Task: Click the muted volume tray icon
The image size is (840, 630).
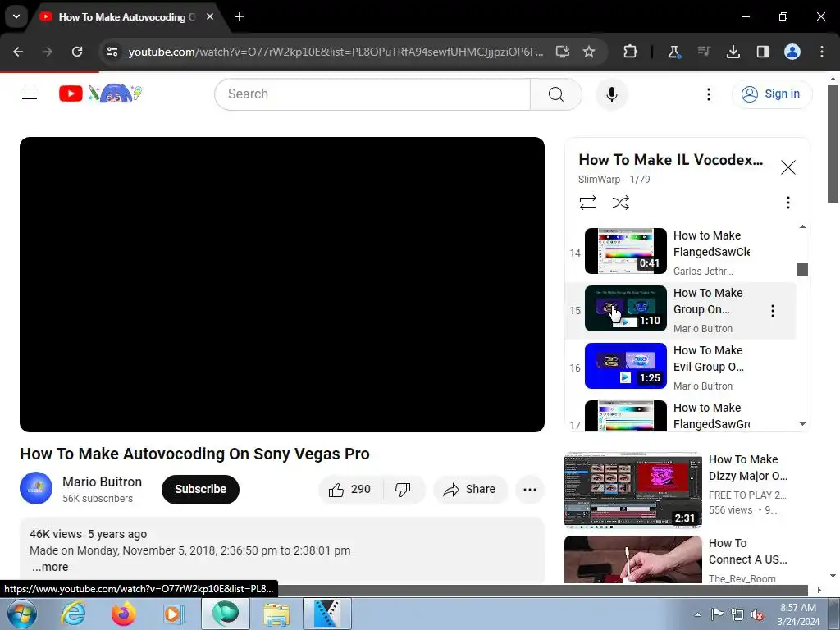Action: coord(757,614)
